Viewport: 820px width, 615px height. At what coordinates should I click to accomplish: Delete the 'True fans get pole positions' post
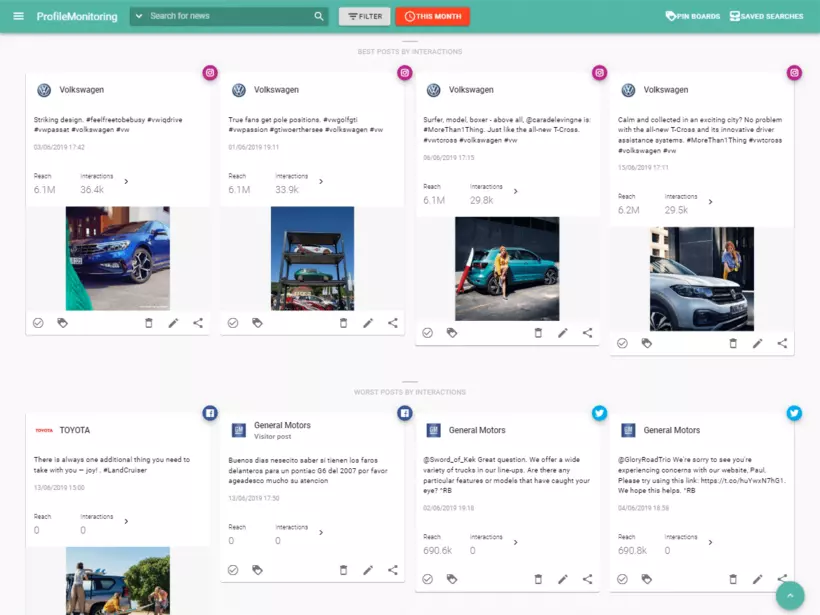tap(344, 323)
